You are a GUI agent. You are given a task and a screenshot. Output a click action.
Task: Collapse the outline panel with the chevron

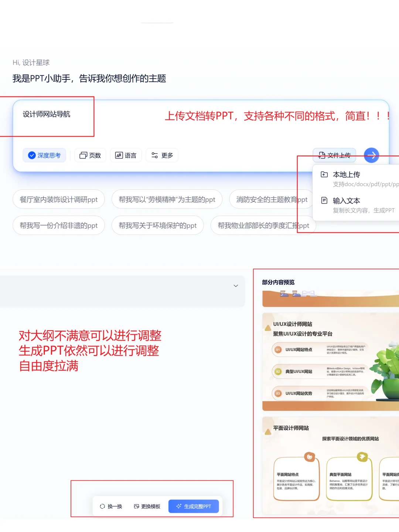[236, 286]
